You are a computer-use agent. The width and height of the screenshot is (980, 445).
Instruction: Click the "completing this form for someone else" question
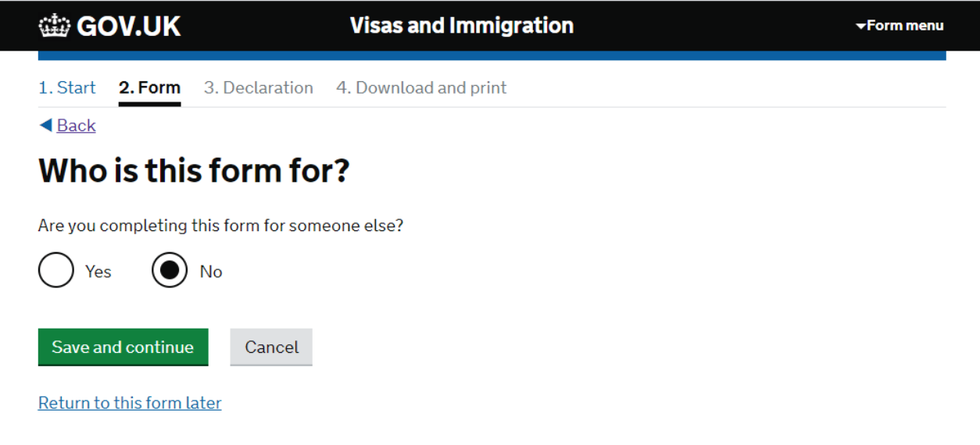pyautogui.click(x=220, y=226)
